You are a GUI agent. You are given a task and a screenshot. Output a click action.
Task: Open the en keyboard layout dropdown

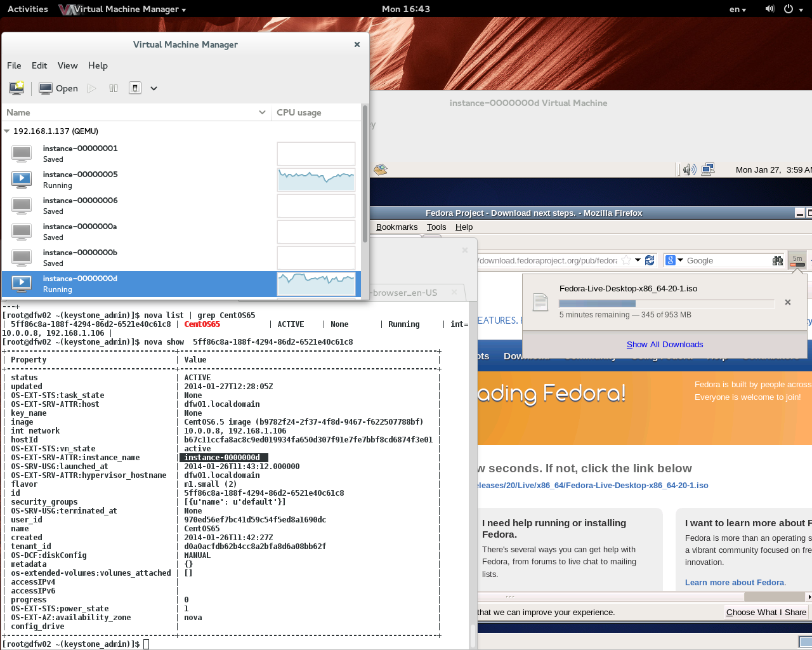pos(738,9)
